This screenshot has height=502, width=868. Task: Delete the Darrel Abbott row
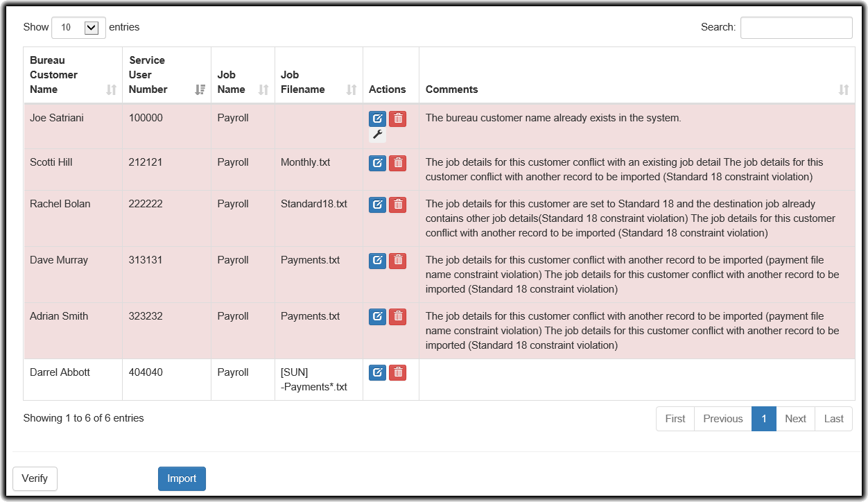397,373
